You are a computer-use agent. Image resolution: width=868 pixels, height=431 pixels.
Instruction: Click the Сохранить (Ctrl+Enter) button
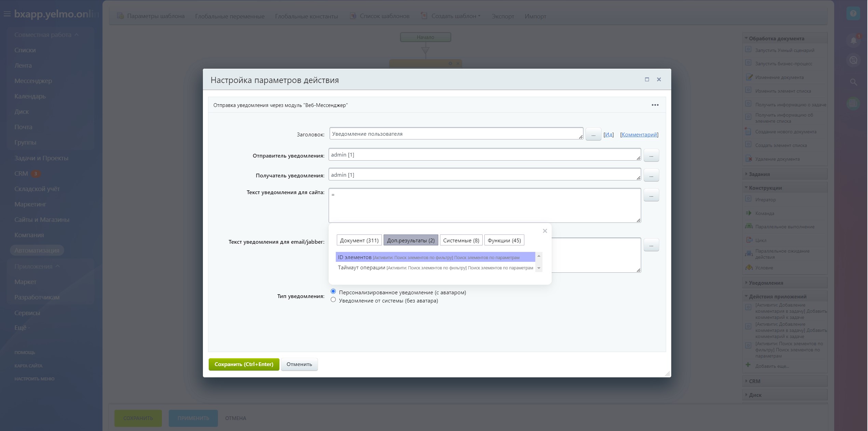(x=244, y=364)
